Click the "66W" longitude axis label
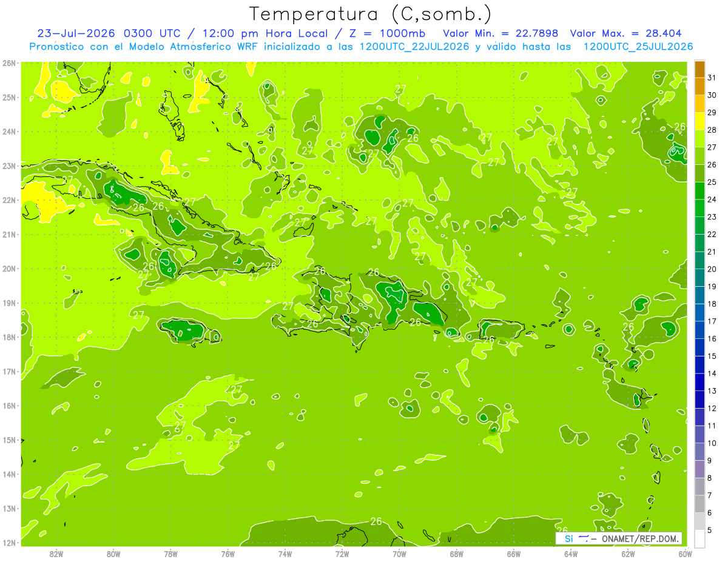 (513, 554)
